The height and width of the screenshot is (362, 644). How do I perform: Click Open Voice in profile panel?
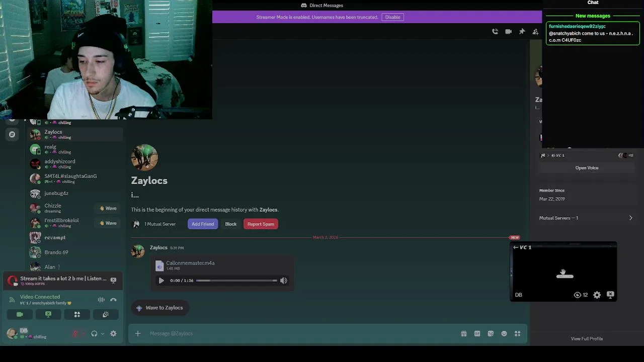point(587,168)
